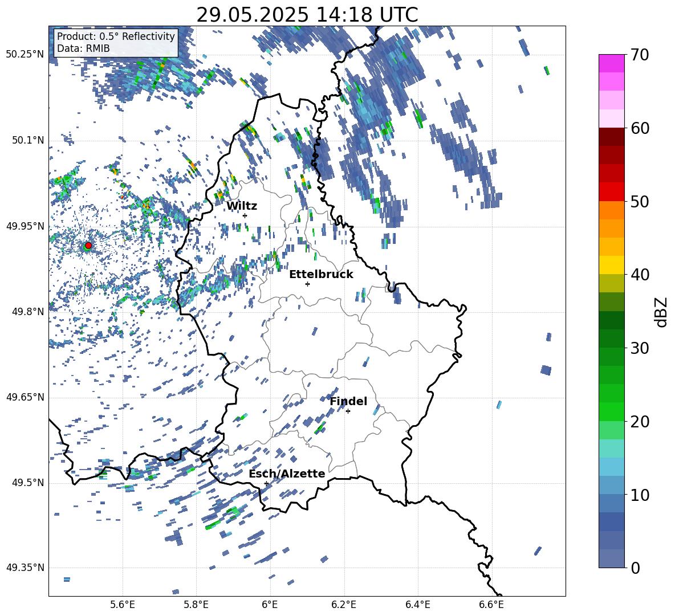This screenshot has height=616, width=675.
Task: Click the Wiltz station cross marker
Action: [x=245, y=215]
